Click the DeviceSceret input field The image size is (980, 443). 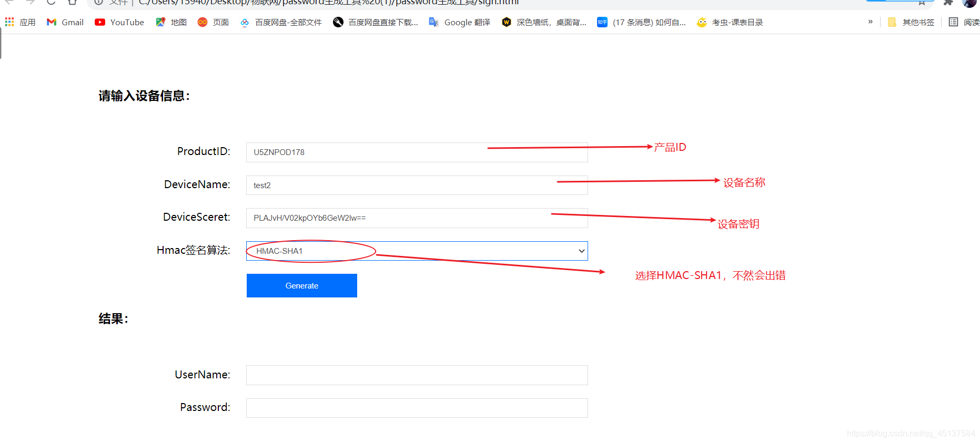point(417,218)
